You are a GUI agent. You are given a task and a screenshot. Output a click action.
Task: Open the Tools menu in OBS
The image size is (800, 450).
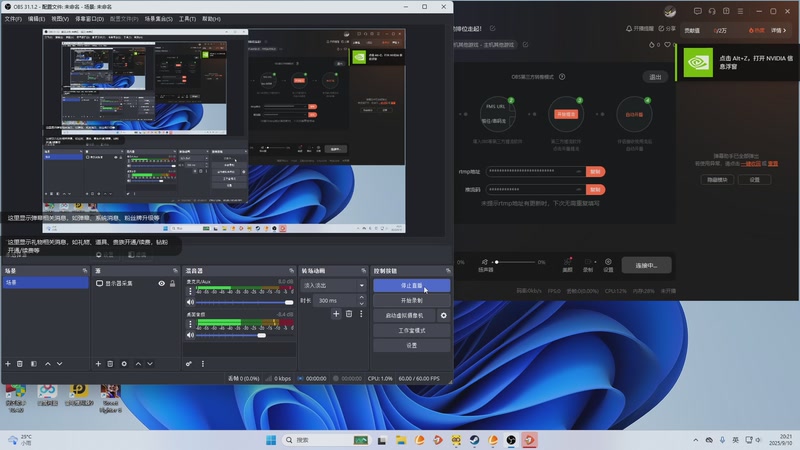(x=187, y=19)
